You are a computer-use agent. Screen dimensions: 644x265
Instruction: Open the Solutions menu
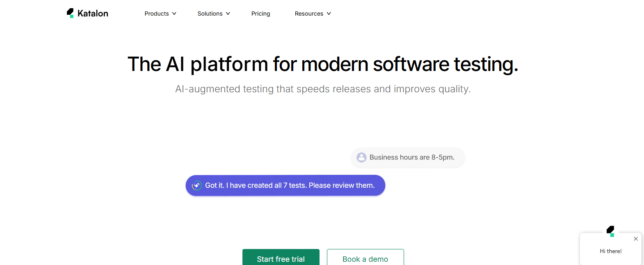click(x=210, y=14)
